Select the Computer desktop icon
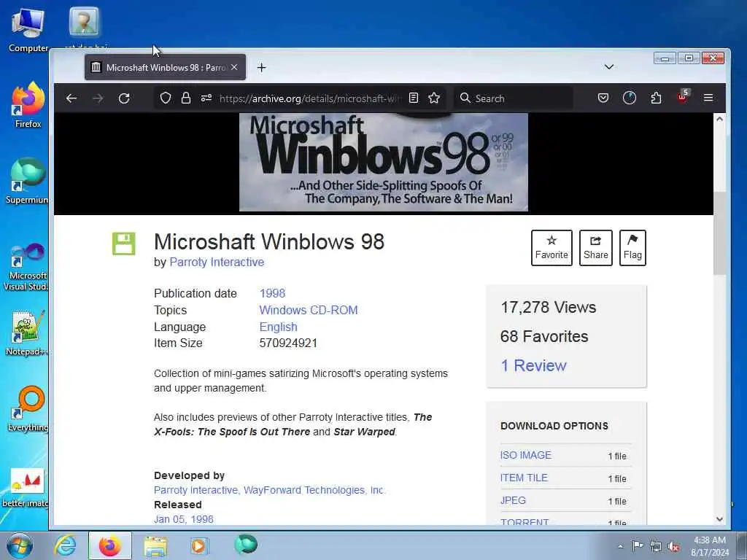The height and width of the screenshot is (560, 747). pos(28,31)
